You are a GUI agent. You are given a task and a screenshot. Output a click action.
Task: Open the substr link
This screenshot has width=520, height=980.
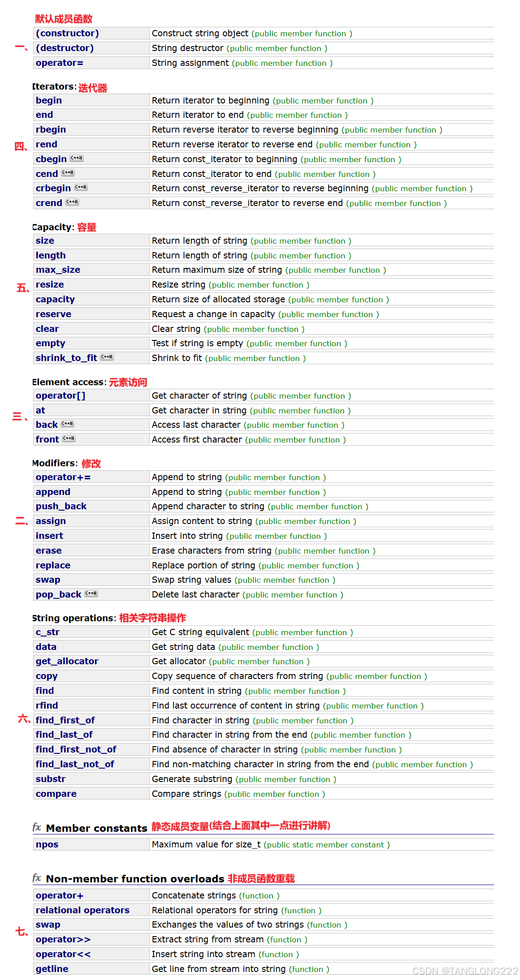51,779
